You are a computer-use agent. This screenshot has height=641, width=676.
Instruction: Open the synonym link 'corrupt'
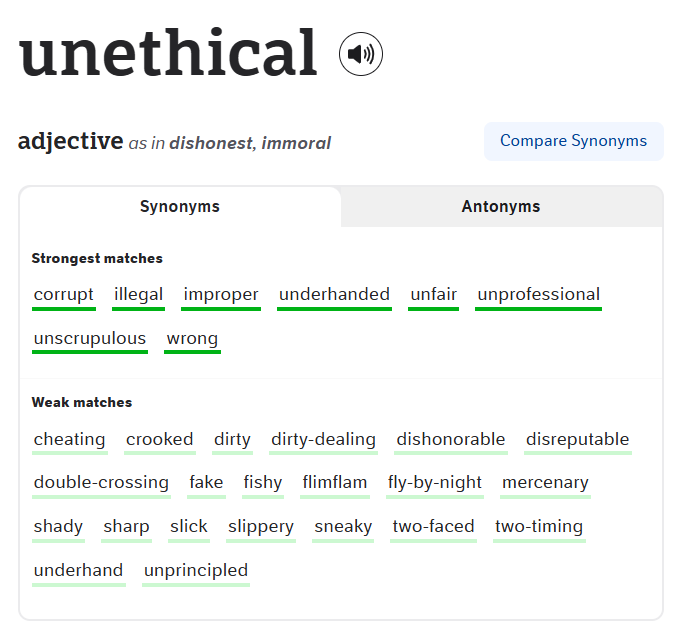(64, 295)
